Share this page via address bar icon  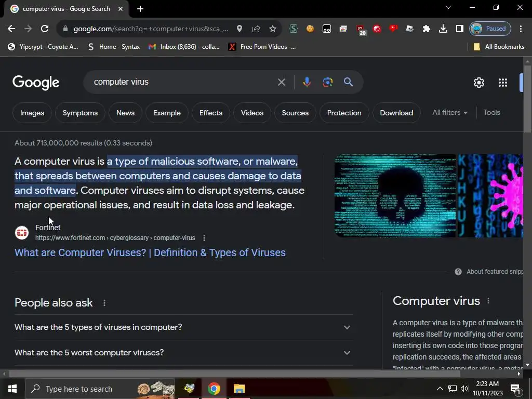click(256, 29)
